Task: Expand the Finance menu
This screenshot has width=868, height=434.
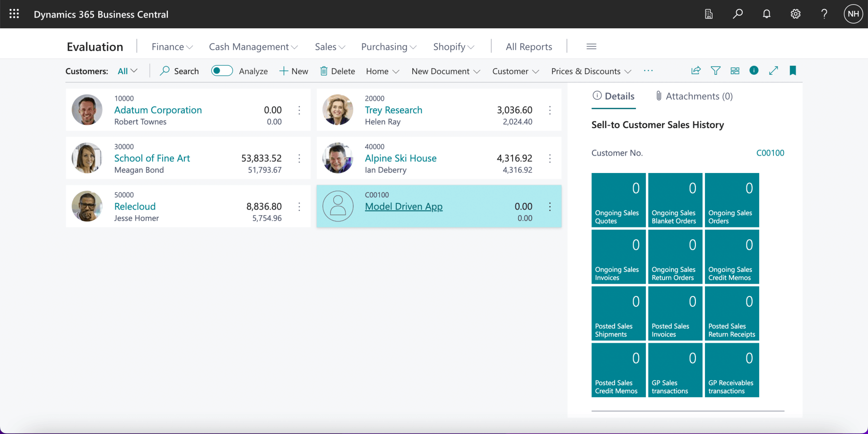Action: point(172,47)
